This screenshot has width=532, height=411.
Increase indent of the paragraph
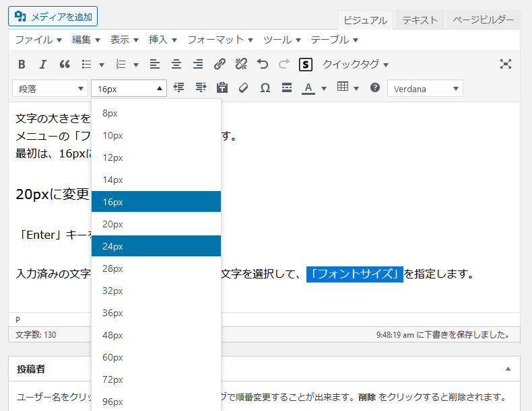coord(201,88)
